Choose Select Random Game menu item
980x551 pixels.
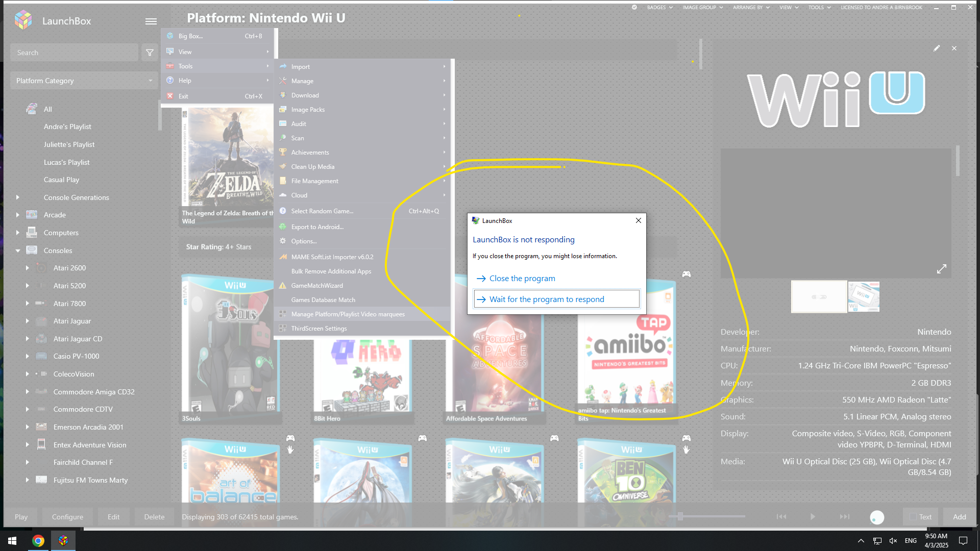pyautogui.click(x=362, y=211)
